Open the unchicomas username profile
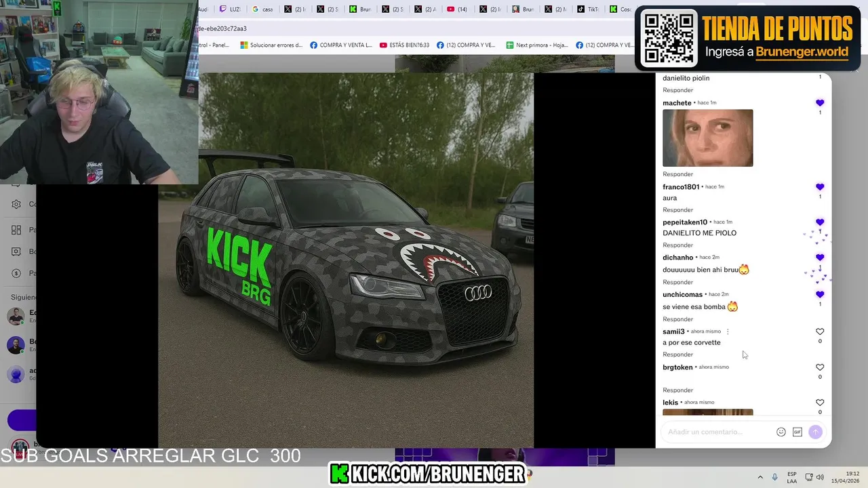The height and width of the screenshot is (488, 868). (682, 295)
